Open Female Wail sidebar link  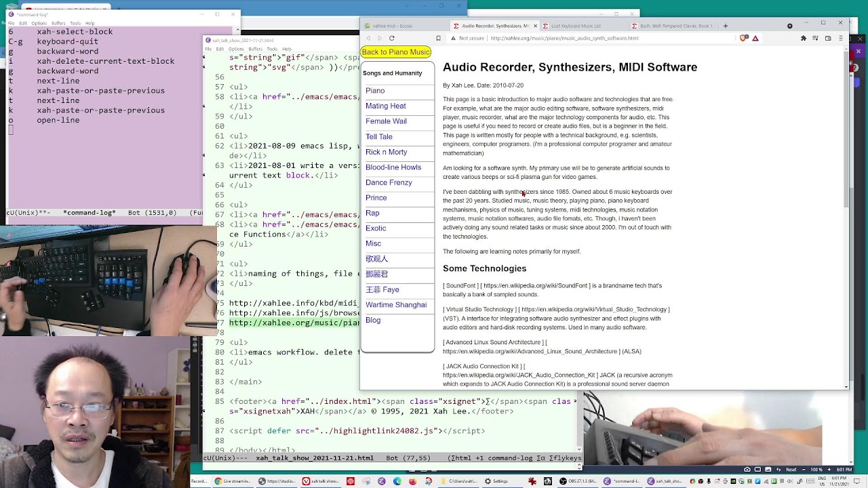click(386, 121)
